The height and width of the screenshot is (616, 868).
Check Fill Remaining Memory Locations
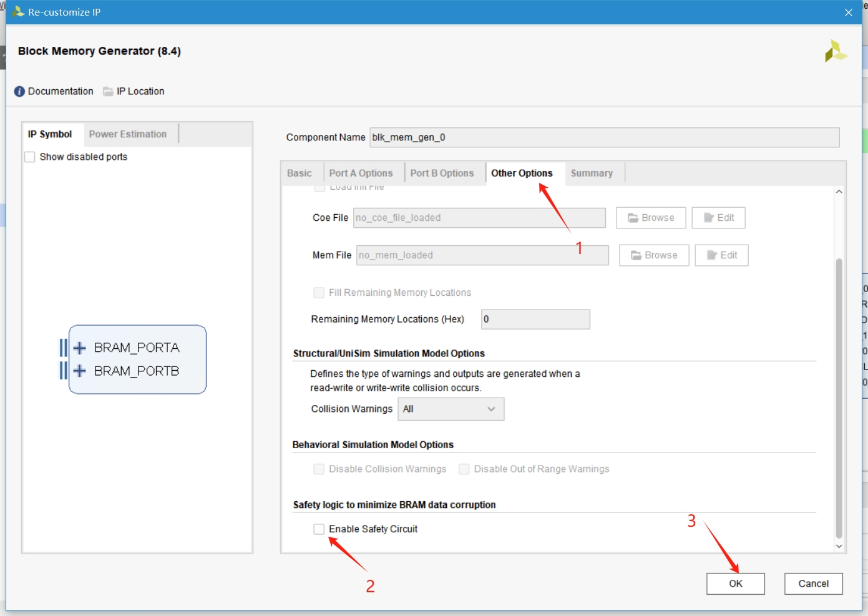(x=319, y=293)
